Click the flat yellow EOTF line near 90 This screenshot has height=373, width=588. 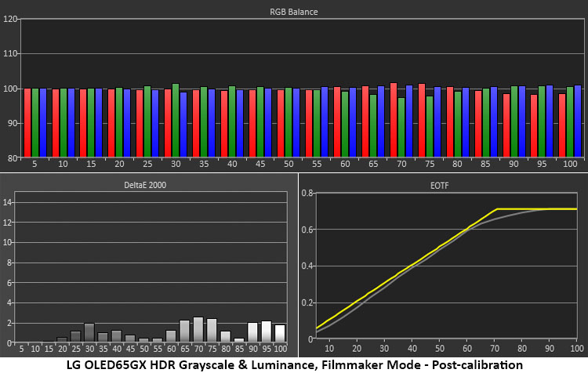click(x=541, y=209)
